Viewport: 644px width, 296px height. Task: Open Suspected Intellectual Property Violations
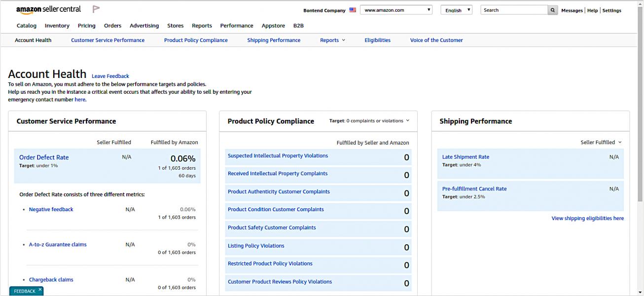coord(278,156)
